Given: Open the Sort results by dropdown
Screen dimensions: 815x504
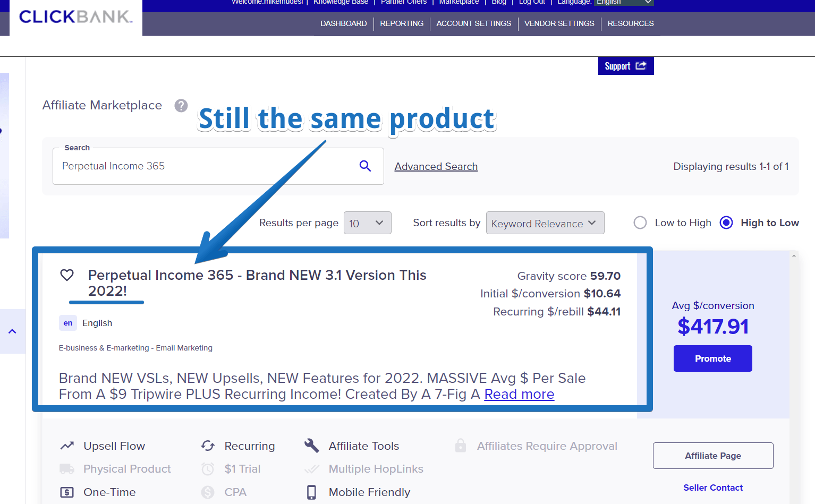Looking at the screenshot, I should [x=545, y=223].
